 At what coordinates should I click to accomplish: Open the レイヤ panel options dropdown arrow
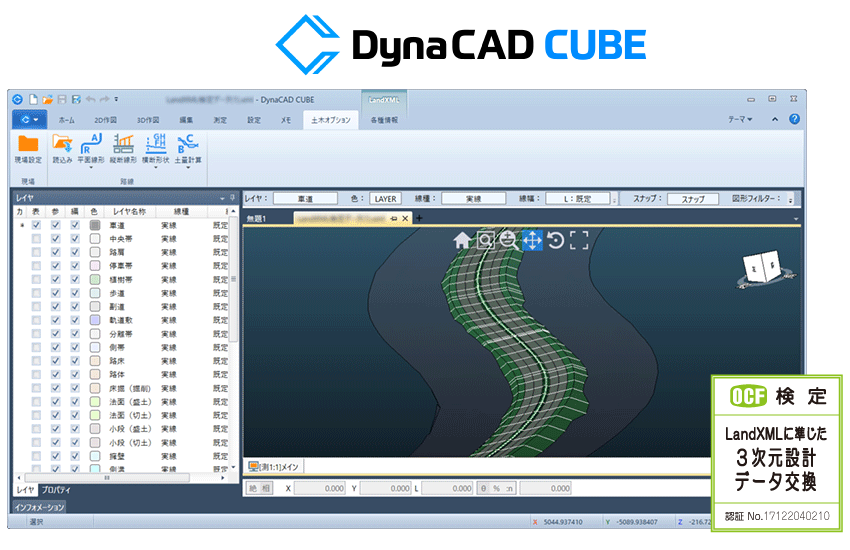click(x=222, y=198)
